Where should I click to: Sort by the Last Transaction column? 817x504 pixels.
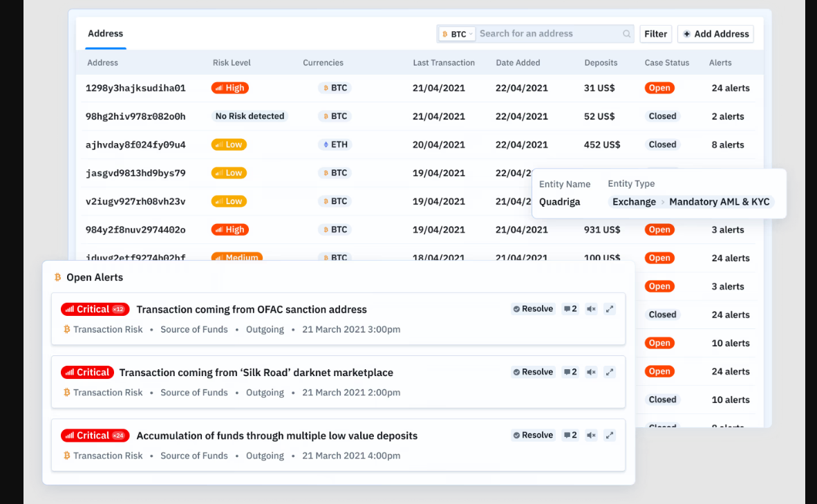(x=444, y=63)
